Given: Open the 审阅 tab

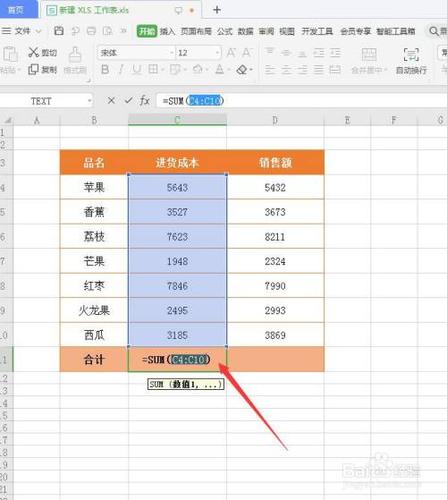Looking at the screenshot, I should click(x=266, y=31).
